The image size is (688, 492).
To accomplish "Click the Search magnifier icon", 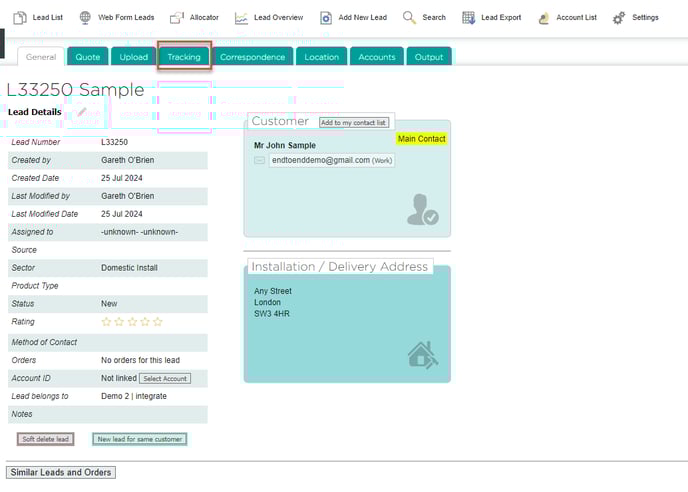I will point(409,17).
